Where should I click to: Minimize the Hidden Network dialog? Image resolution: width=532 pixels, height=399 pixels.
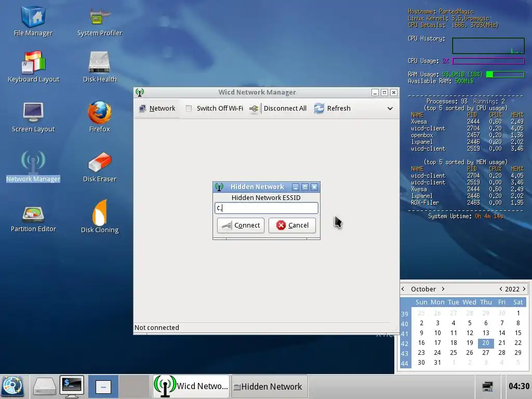296,187
